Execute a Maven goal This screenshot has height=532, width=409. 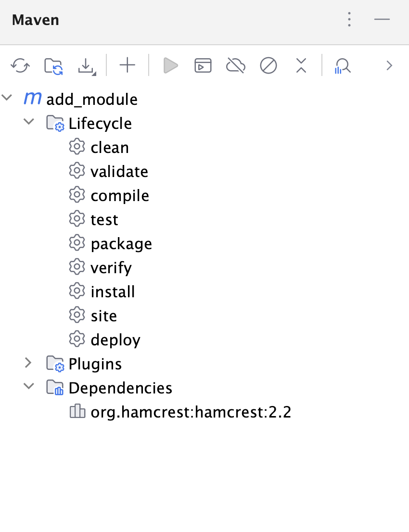point(203,66)
